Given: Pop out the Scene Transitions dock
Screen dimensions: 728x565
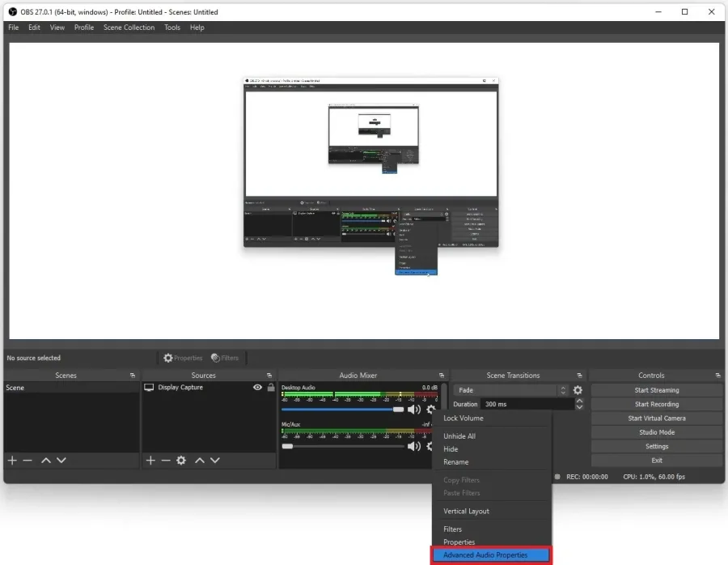Looking at the screenshot, I should [579, 376].
